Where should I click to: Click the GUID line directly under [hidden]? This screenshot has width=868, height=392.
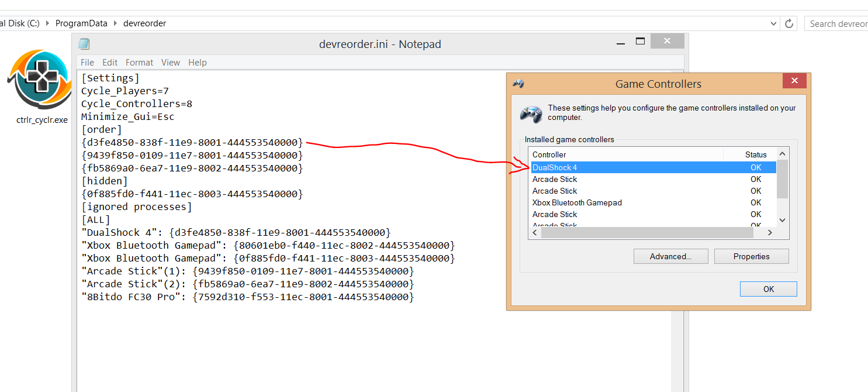coord(192,194)
